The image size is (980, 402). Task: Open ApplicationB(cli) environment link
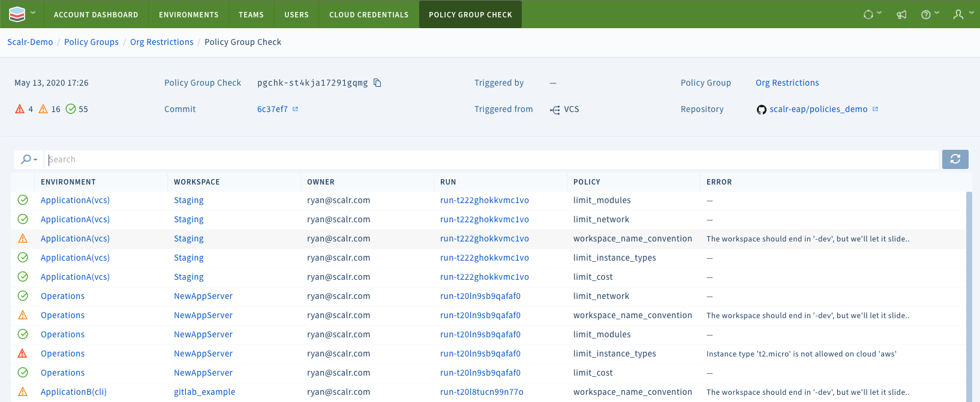point(74,392)
